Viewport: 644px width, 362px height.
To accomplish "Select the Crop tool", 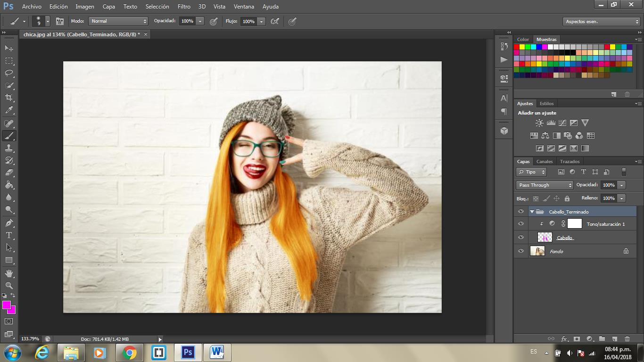I will pos(9,98).
